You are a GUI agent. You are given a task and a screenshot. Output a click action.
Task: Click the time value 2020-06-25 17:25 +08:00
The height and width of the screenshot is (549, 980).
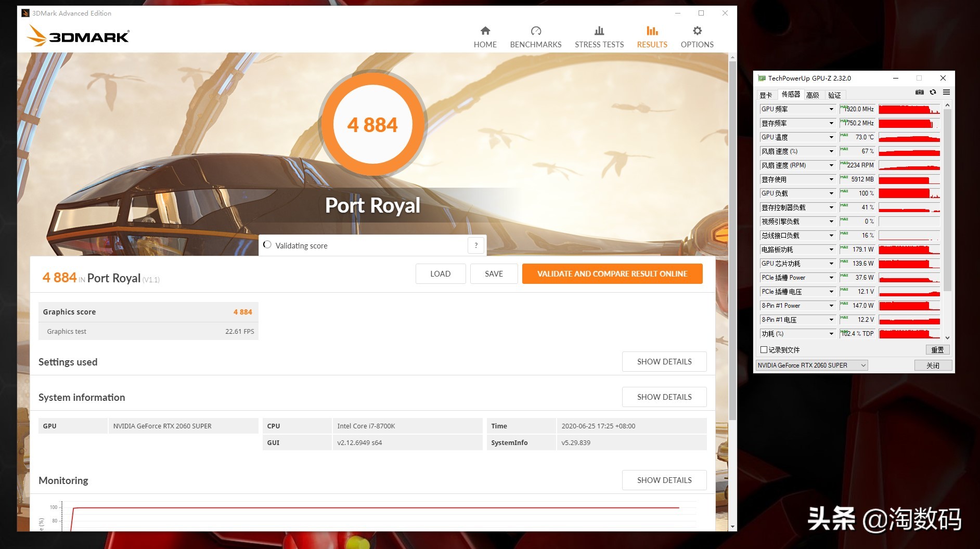pos(598,426)
